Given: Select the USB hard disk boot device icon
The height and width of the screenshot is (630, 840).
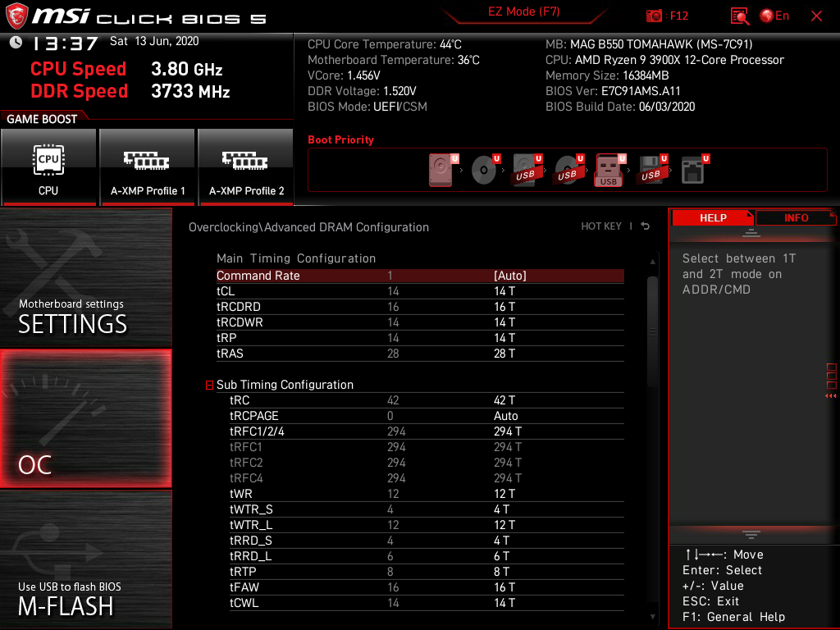Looking at the screenshot, I should click(527, 170).
